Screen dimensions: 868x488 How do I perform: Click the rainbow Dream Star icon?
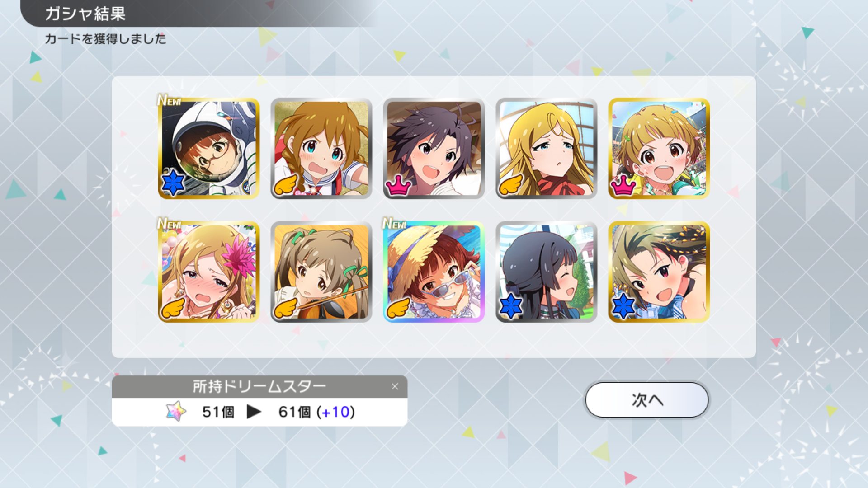coord(176,411)
